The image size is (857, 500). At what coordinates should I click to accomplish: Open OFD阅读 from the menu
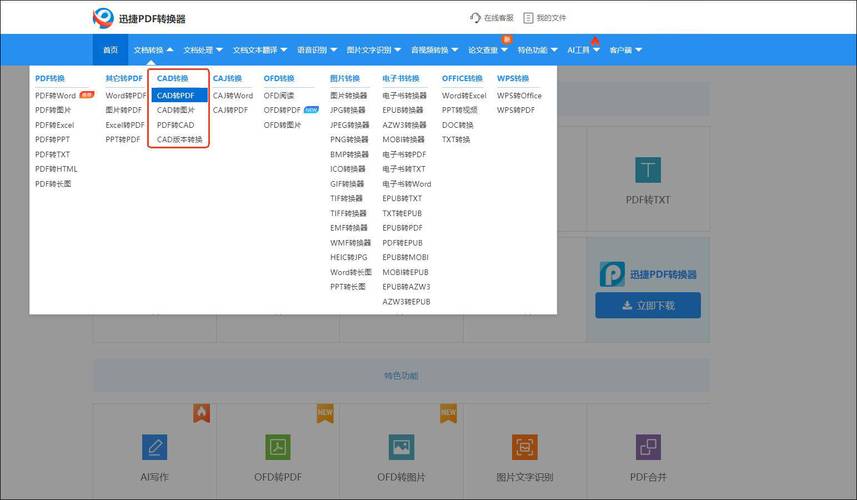279,95
